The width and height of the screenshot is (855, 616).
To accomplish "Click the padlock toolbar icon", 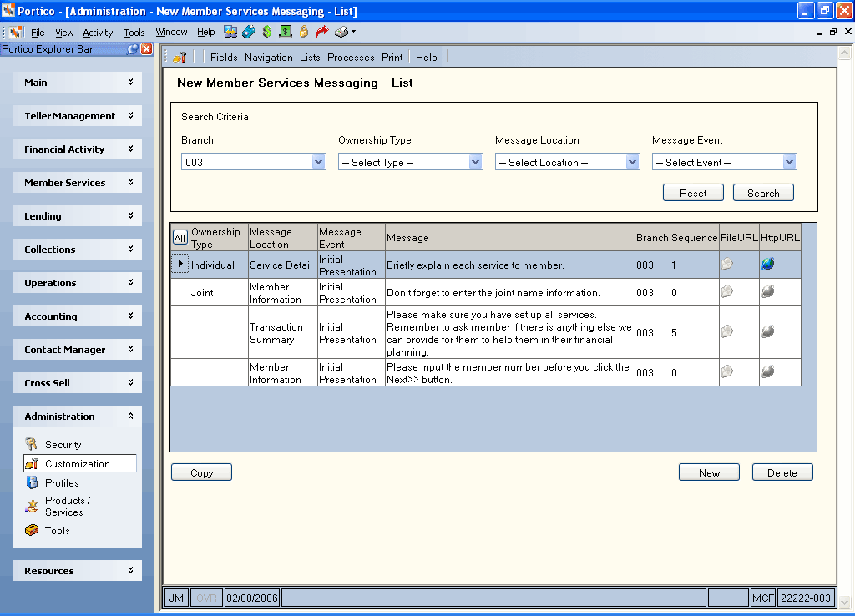I will pos(304,32).
